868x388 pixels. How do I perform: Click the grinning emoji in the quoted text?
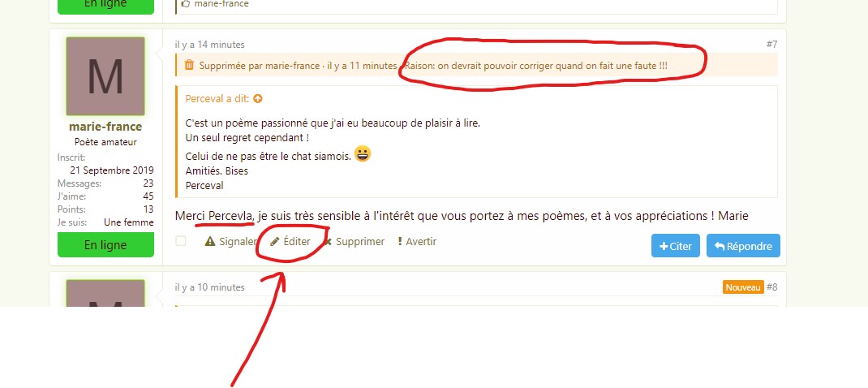pos(363,154)
